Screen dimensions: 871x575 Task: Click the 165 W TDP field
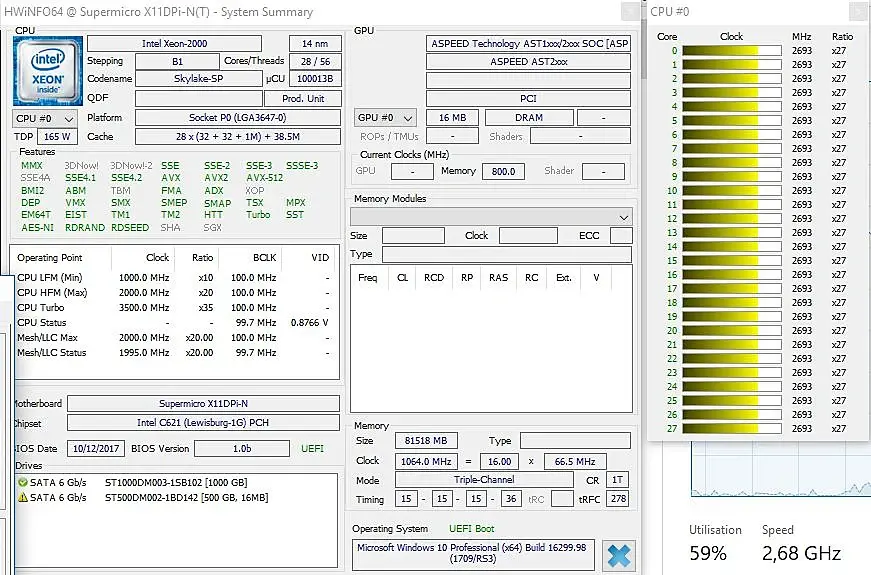coord(57,137)
